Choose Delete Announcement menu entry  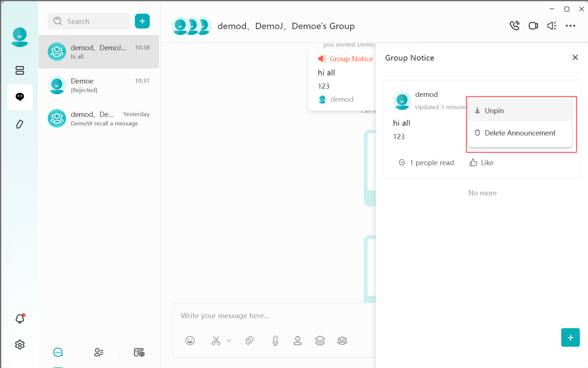[x=520, y=133]
